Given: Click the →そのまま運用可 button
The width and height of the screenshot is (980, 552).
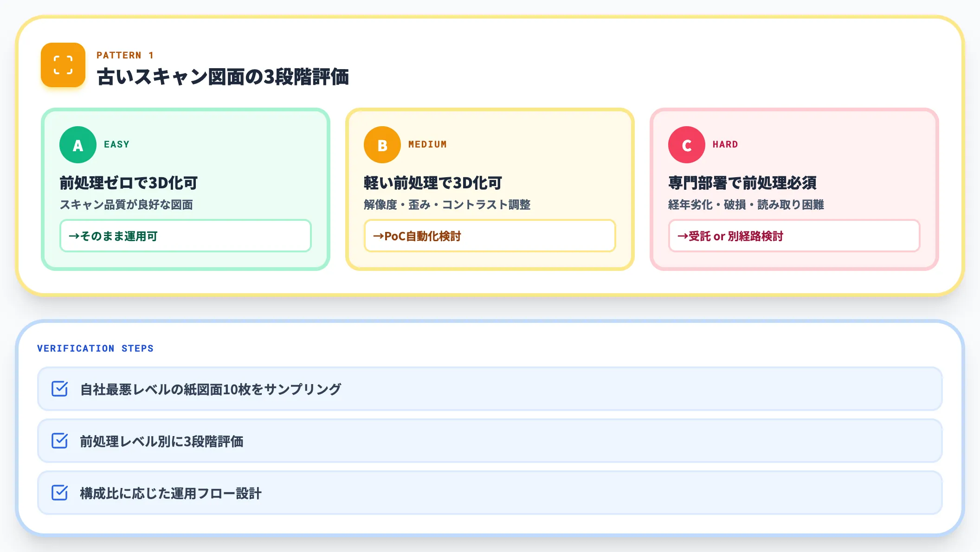Looking at the screenshot, I should click(x=186, y=236).
